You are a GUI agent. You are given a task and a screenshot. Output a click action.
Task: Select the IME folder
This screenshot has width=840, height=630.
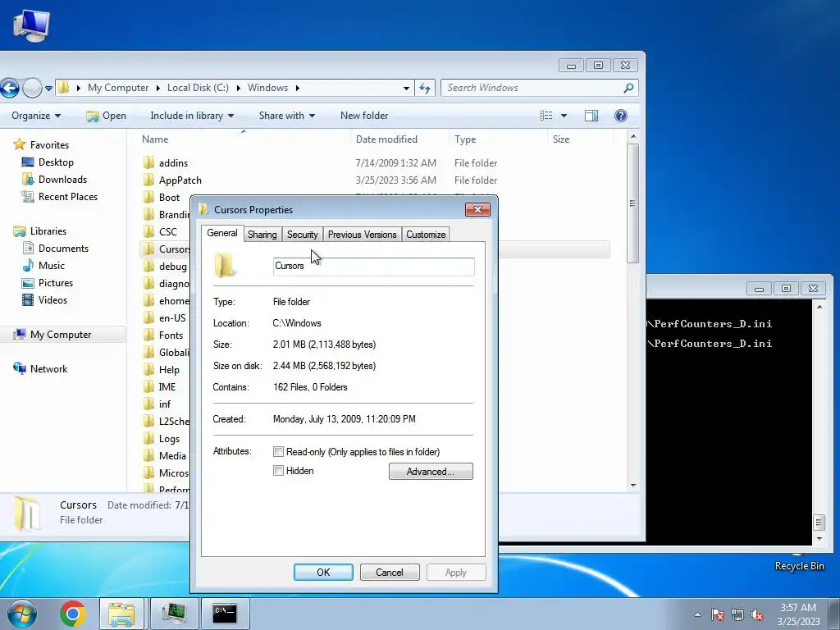tap(167, 387)
